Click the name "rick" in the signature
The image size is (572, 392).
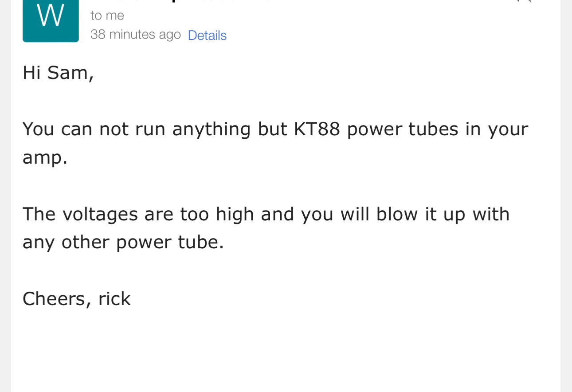click(x=114, y=299)
